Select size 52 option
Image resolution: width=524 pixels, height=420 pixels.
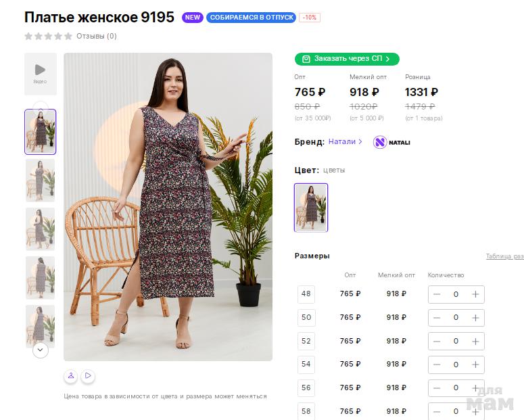(x=306, y=341)
